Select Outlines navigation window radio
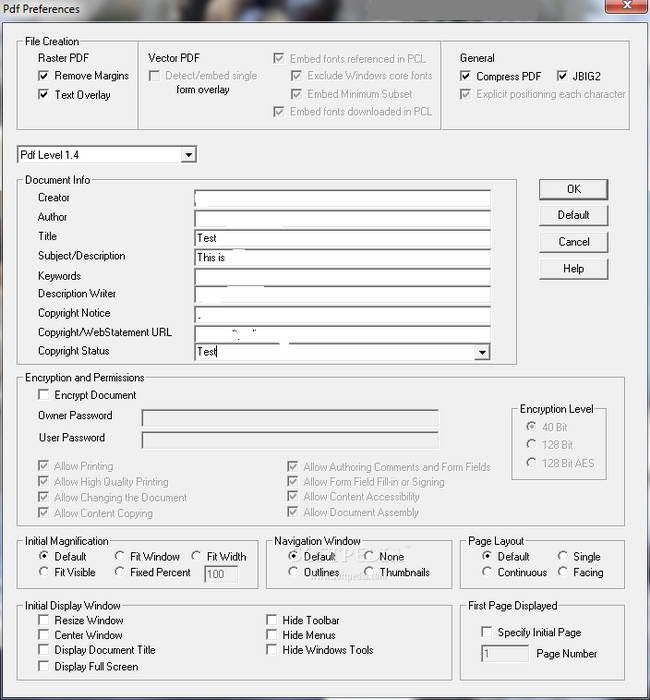This screenshot has height=700, width=650. 293,571
